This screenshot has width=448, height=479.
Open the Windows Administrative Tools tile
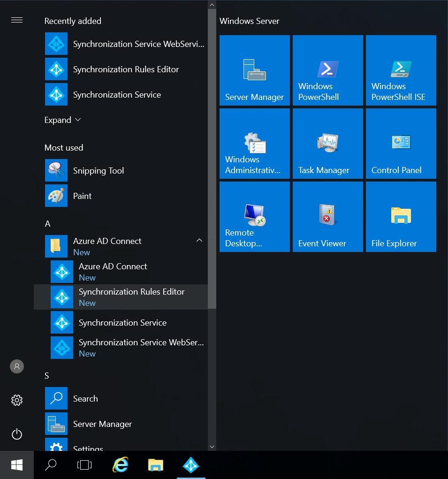coord(254,144)
